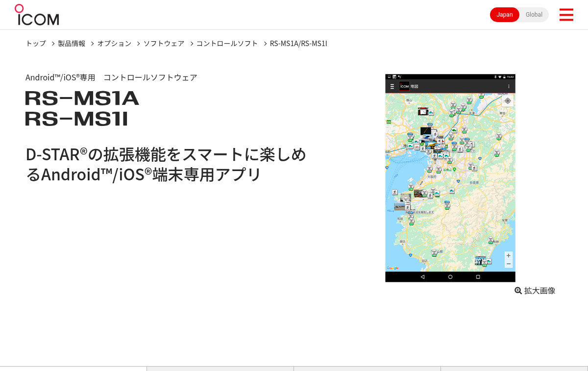This screenshot has width=588, height=371.
Task: Switch to the Global site
Action: [534, 15]
